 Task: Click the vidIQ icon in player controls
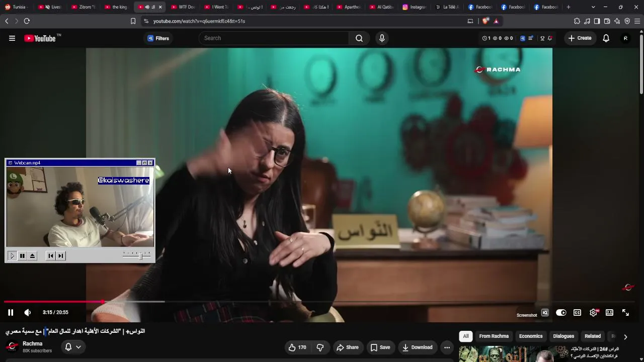pos(545,313)
